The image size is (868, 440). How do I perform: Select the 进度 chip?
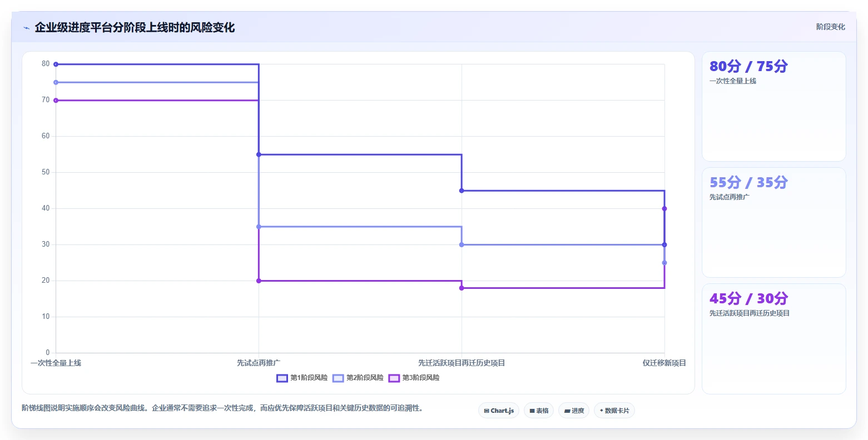pos(574,411)
